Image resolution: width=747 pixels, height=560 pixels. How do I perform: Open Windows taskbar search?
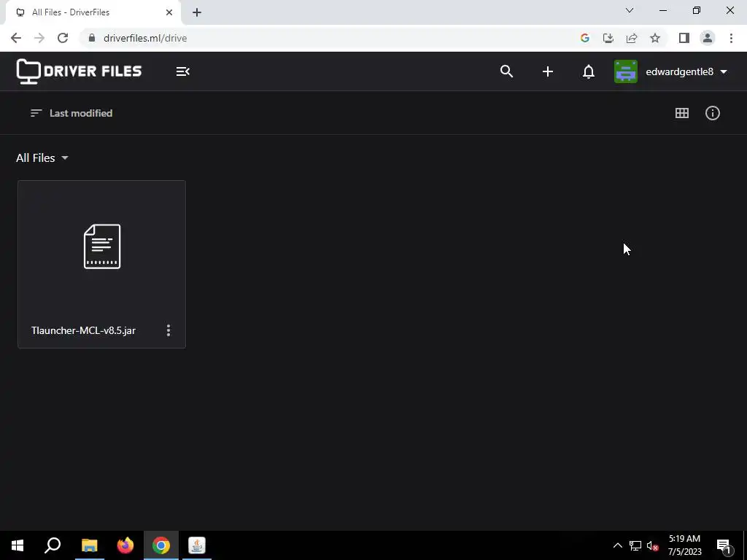pyautogui.click(x=53, y=545)
